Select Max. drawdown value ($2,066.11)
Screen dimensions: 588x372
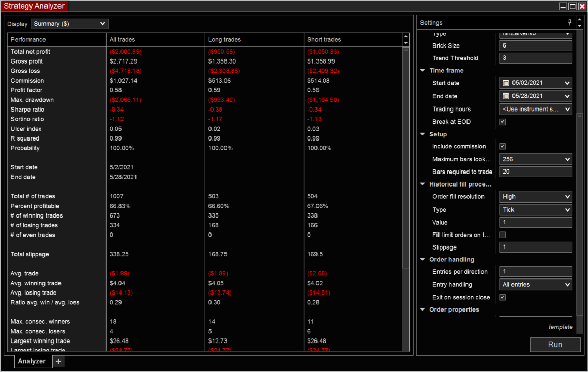pos(126,100)
